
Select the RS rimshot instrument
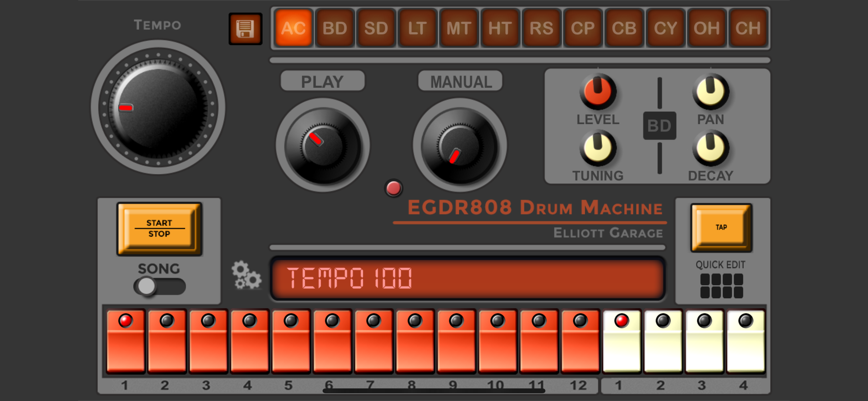542,28
